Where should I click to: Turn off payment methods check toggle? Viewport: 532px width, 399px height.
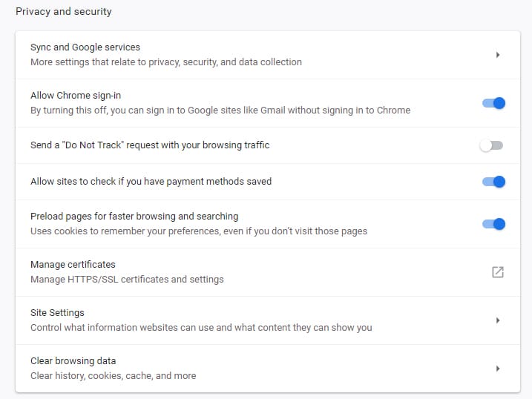click(x=493, y=182)
